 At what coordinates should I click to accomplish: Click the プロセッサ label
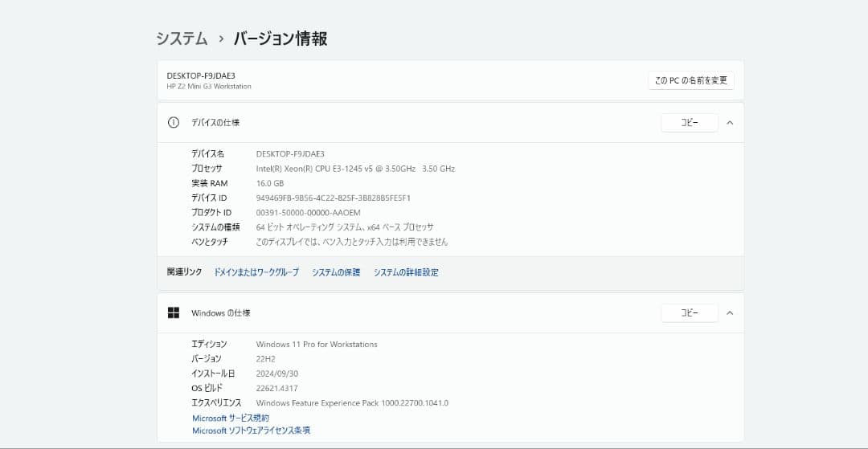pos(207,169)
